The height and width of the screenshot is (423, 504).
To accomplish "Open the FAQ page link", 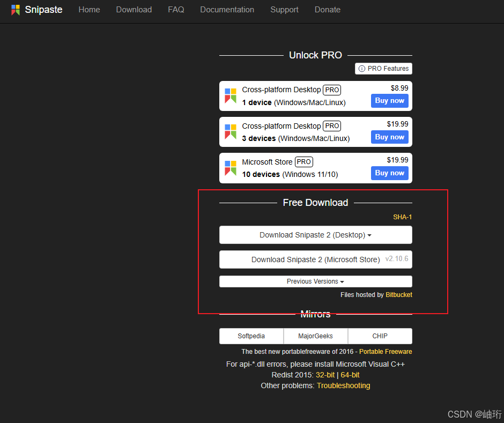I will coord(176,10).
